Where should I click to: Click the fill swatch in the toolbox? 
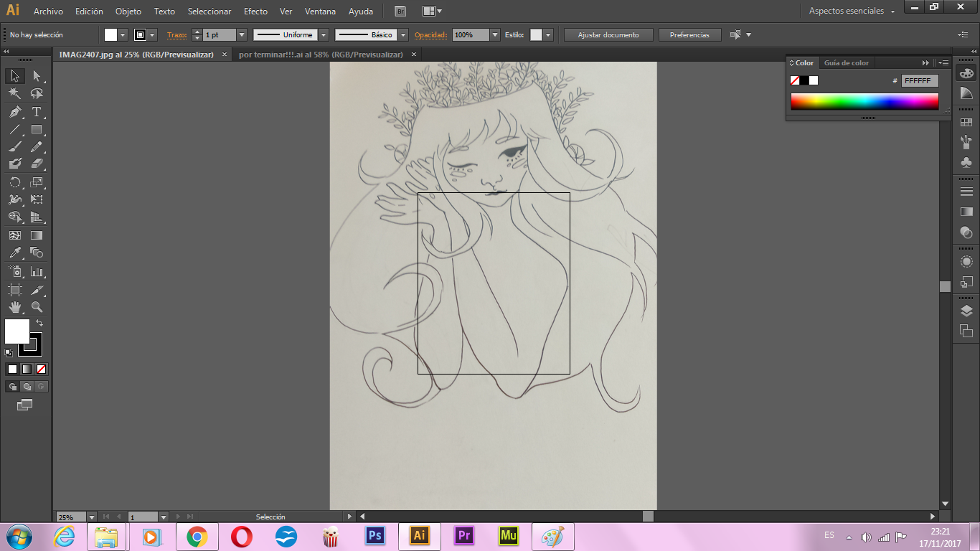pyautogui.click(x=17, y=331)
